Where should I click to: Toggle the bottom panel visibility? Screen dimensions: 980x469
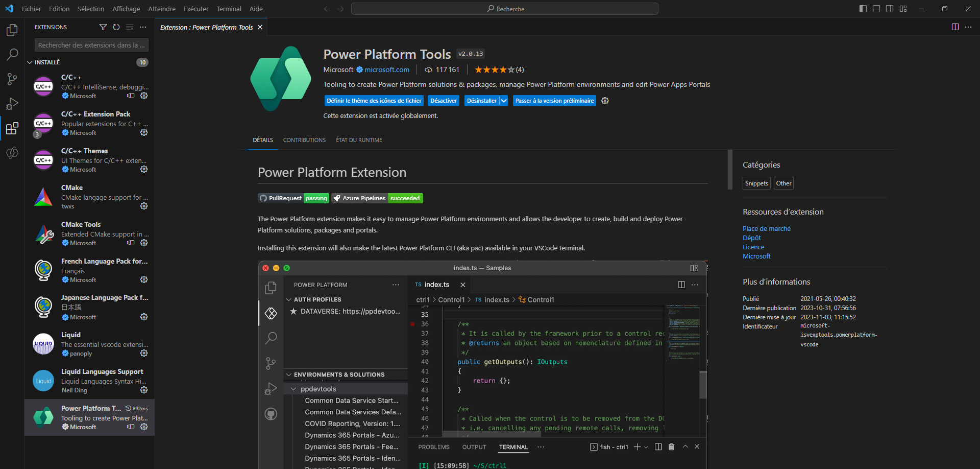click(x=876, y=9)
